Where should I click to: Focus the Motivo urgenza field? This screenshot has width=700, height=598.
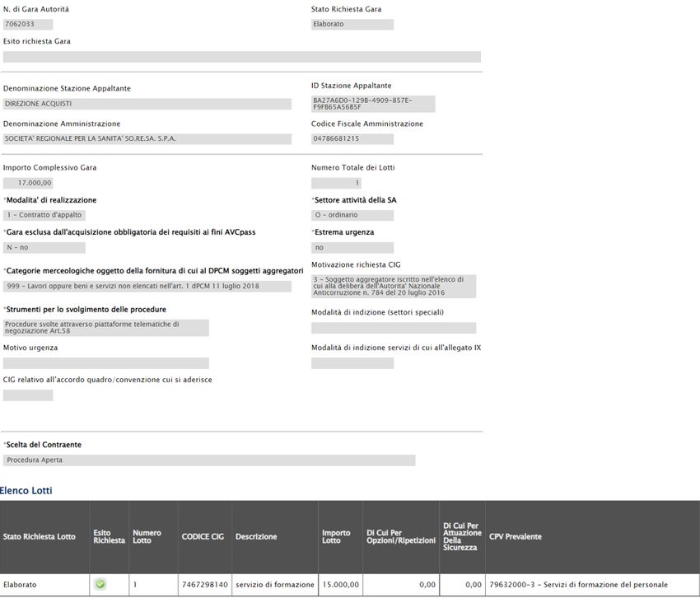click(x=105, y=363)
